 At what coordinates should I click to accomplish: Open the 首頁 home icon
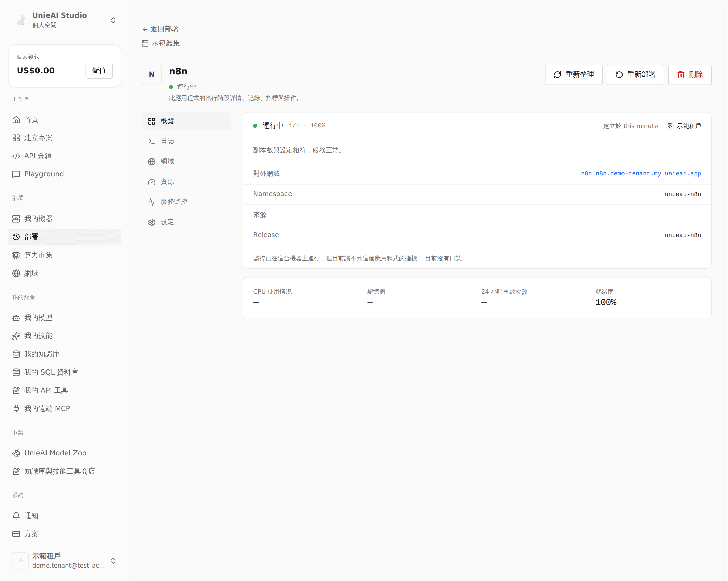(x=16, y=120)
